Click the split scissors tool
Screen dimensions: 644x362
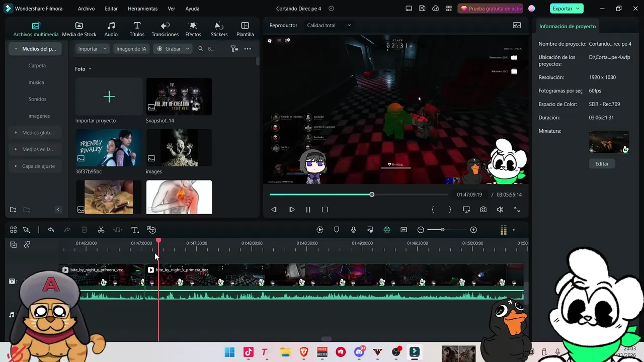tap(101, 230)
